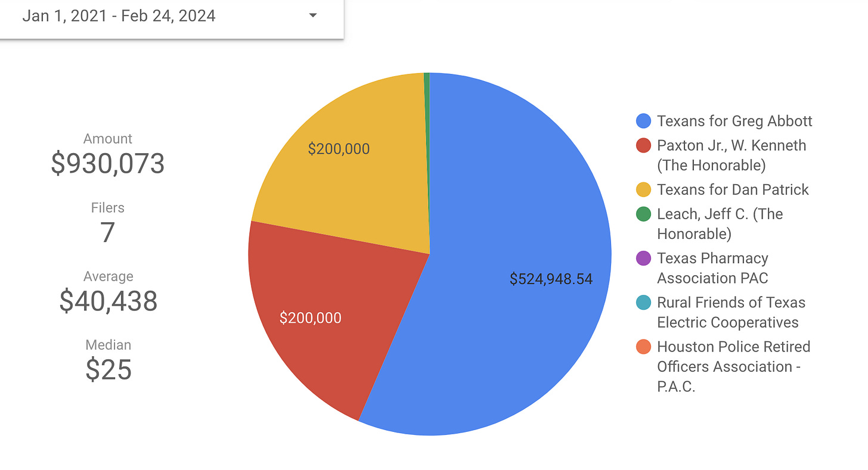Click the red Paxton Jr. legend dot
The height and width of the screenshot is (470, 868).
[643, 145]
